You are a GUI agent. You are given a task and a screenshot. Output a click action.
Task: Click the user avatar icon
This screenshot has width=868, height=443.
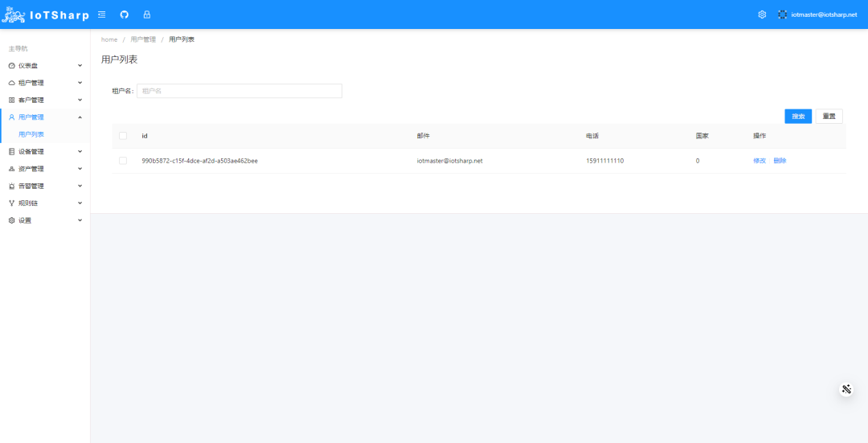[782, 14]
